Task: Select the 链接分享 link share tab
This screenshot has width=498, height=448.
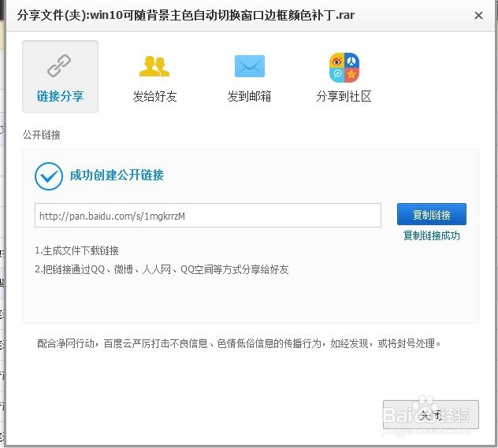Action: (60, 76)
